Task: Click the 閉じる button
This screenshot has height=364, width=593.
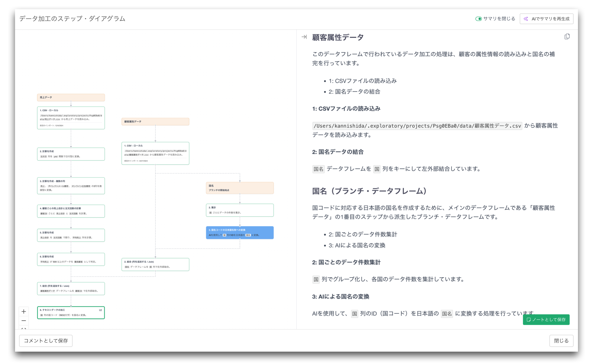Action: click(x=561, y=340)
